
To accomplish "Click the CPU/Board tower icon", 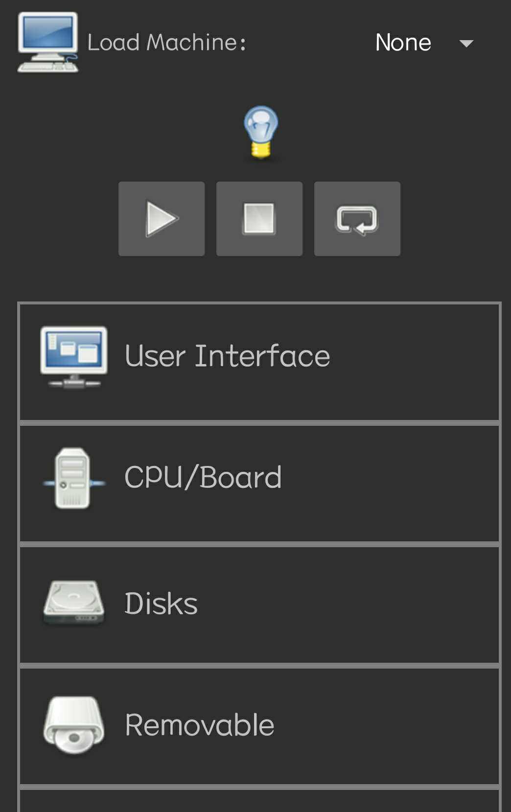I will click(x=73, y=478).
